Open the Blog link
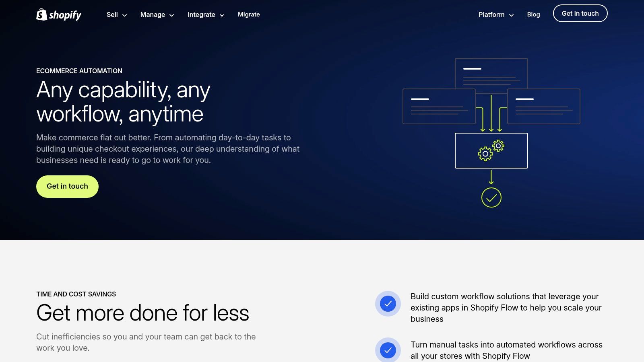 pyautogui.click(x=533, y=14)
